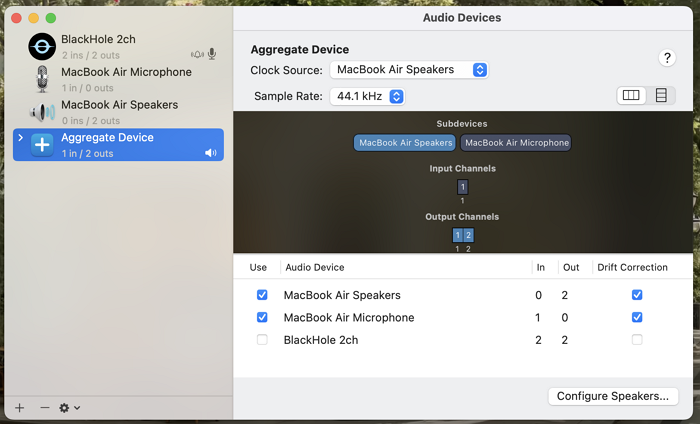Click the Output Channels label
The image size is (700, 424).
pyautogui.click(x=462, y=216)
